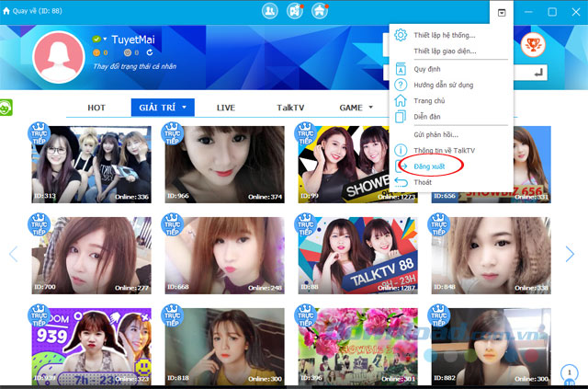Click the orange coin balance icon
588x389 pixels.
click(x=96, y=53)
